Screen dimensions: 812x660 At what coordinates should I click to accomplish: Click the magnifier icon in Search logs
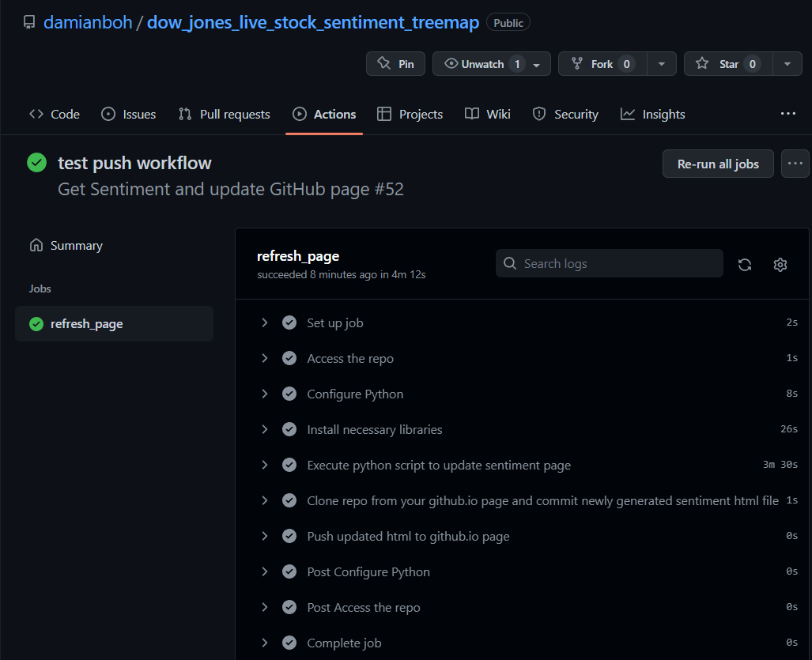(509, 263)
